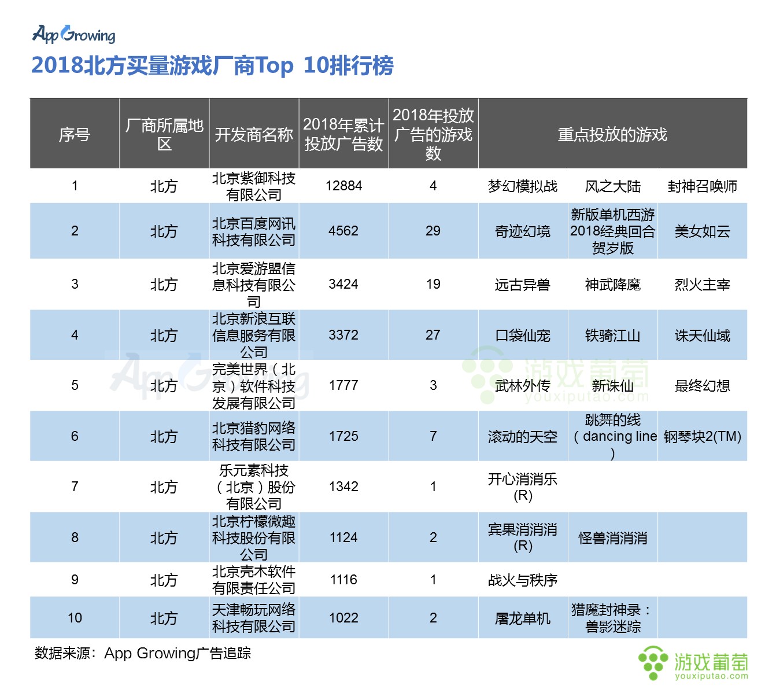Select the cell 北京百度网讯科技有限公司
The width and height of the screenshot is (765, 700).
pos(254,231)
